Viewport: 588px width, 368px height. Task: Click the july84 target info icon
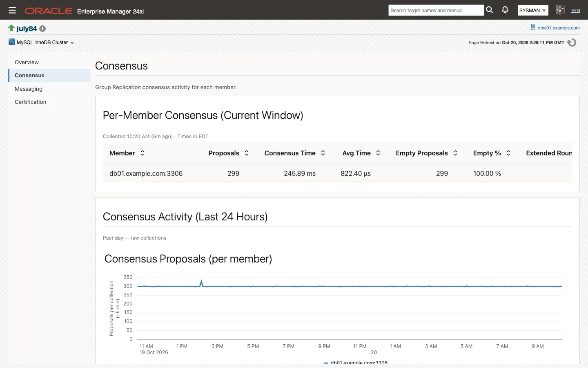(x=42, y=29)
